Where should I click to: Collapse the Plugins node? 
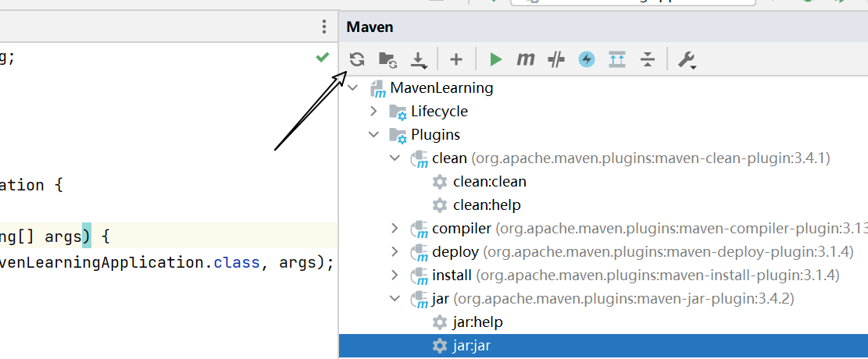(374, 134)
